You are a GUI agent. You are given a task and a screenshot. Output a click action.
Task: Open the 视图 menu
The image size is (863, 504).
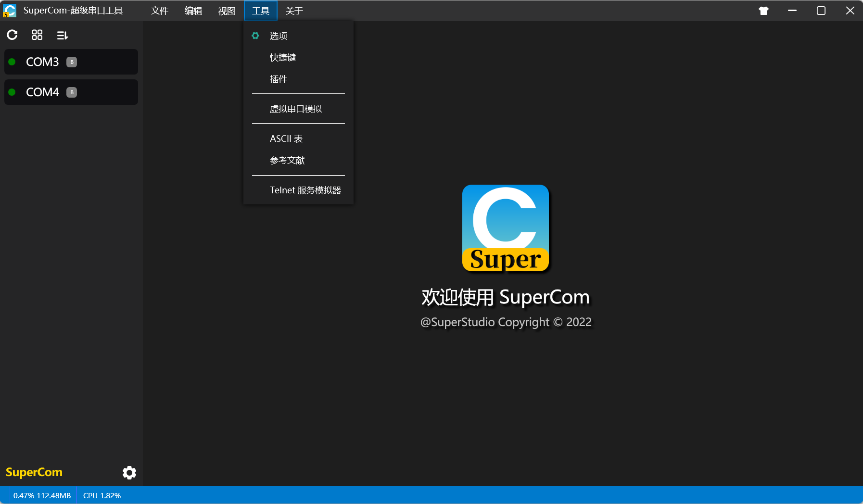227,11
